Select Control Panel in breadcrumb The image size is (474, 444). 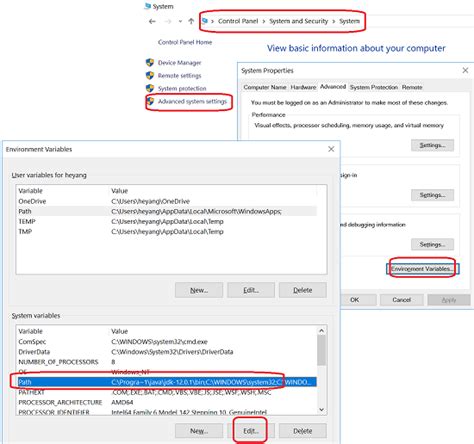238,21
